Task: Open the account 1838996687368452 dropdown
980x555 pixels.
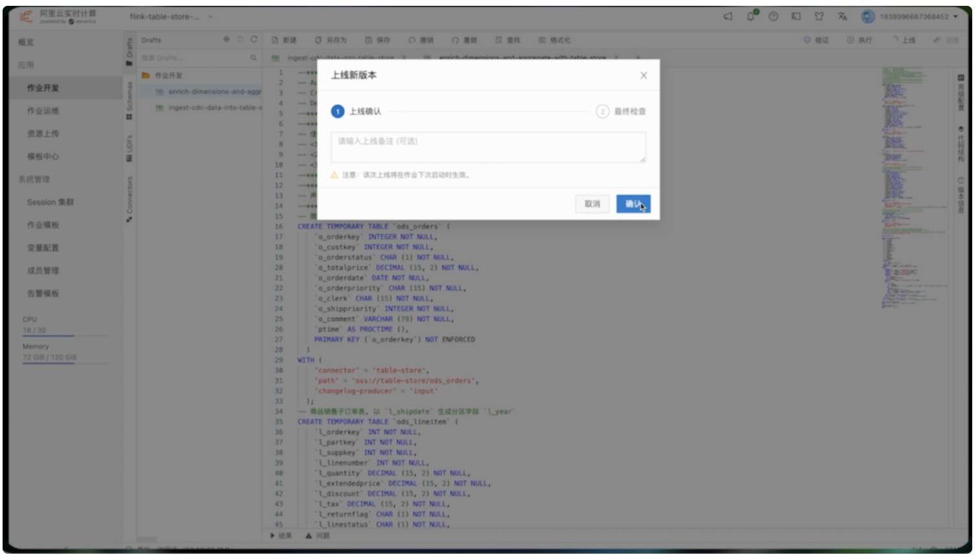Action: [919, 16]
